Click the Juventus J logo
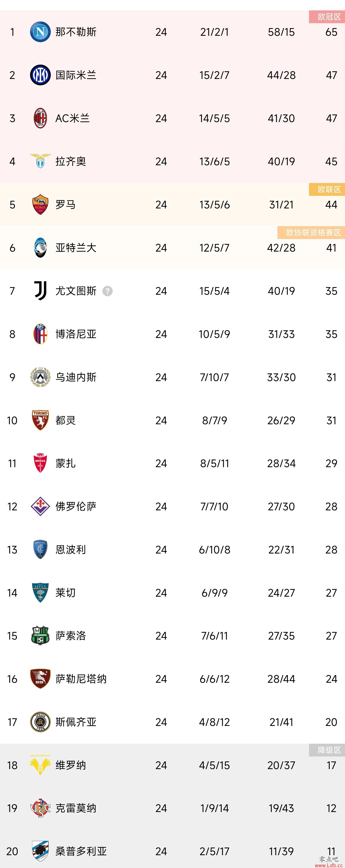 (x=40, y=291)
